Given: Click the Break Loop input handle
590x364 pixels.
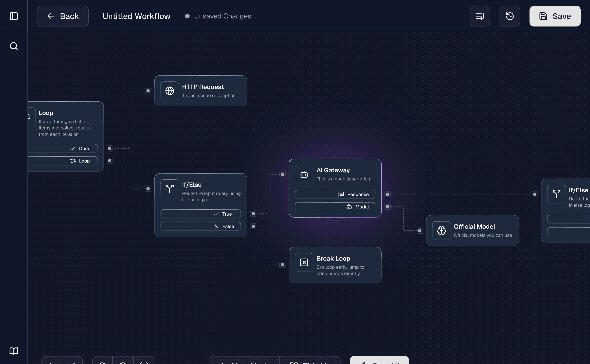Looking at the screenshot, I should coord(283,265).
